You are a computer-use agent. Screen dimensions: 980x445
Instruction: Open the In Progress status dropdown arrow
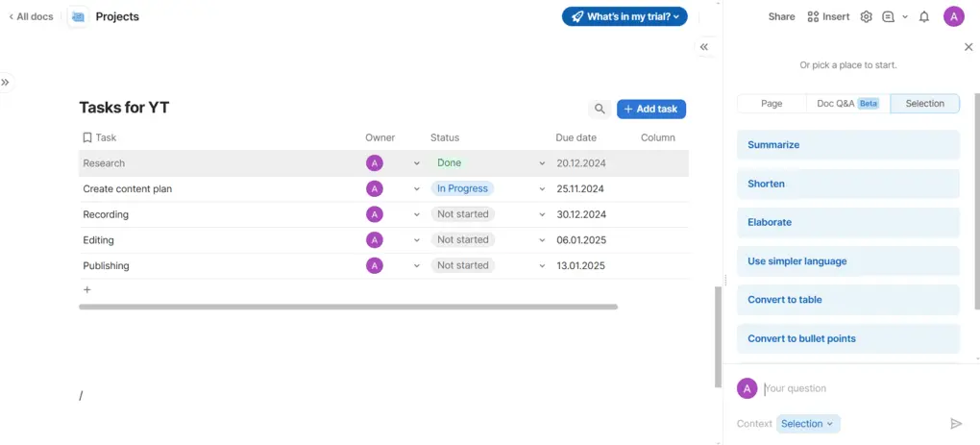pyautogui.click(x=542, y=188)
